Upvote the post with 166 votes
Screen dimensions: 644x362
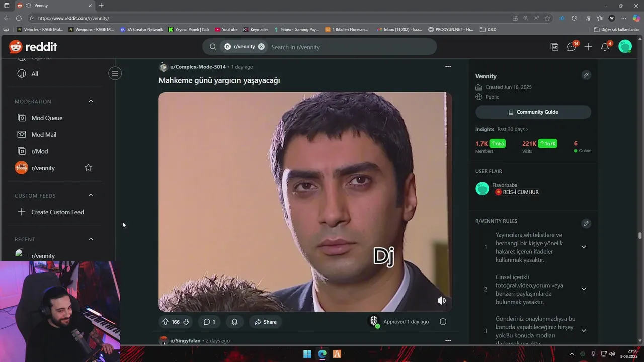[165, 322]
